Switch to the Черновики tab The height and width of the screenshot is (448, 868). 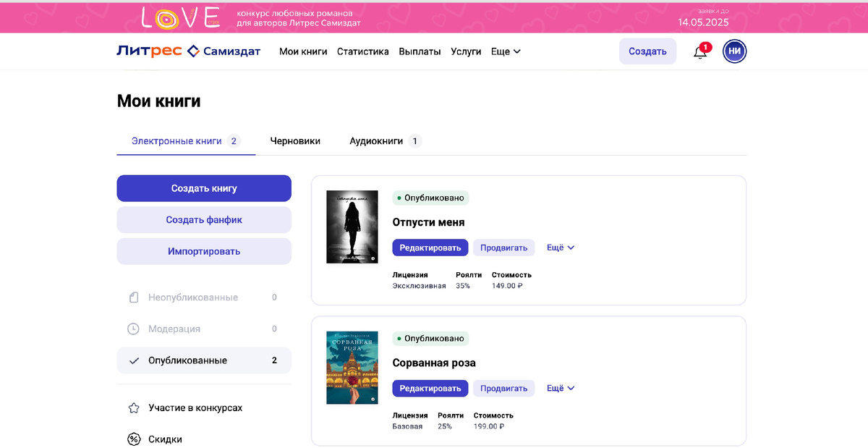click(x=295, y=141)
